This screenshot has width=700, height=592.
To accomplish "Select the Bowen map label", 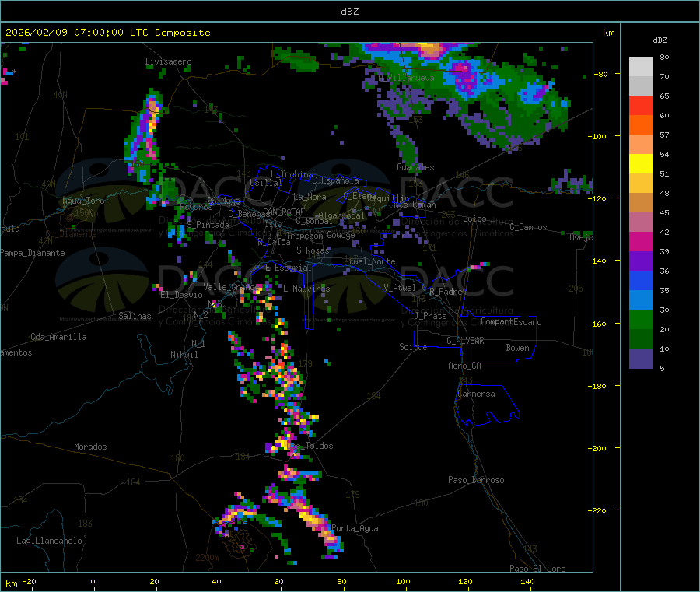I will 518,348.
